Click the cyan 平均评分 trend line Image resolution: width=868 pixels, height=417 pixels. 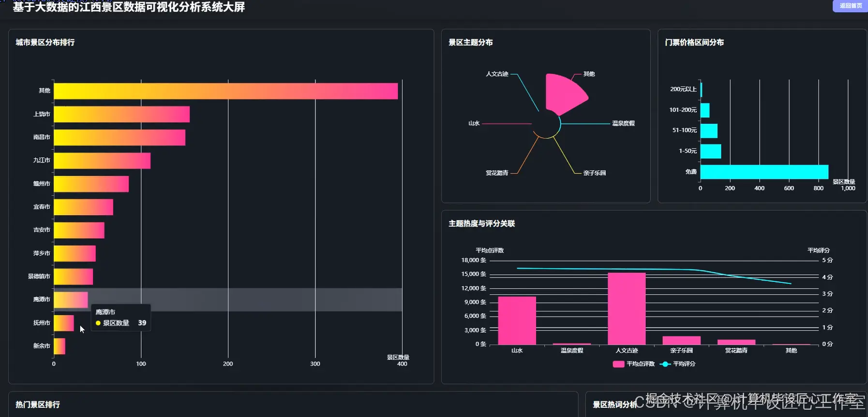[654, 269]
